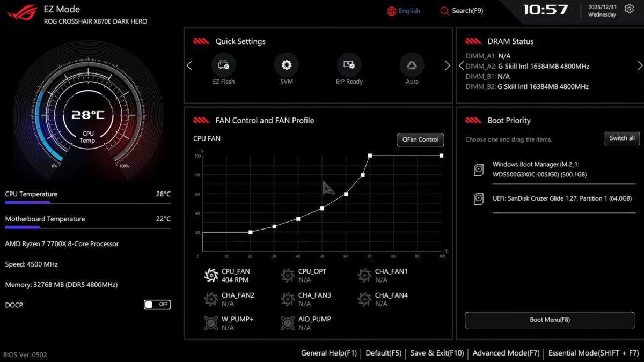Click the ErP Ready icon
This screenshot has width=644, height=362.
[x=349, y=65]
